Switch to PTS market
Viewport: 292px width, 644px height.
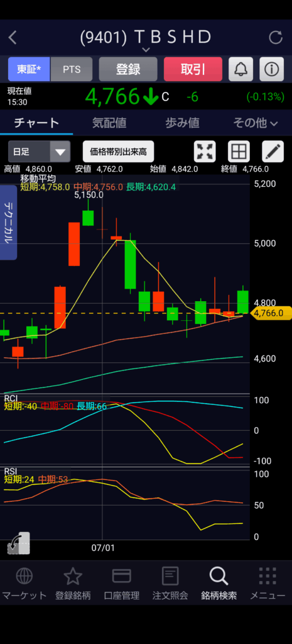[72, 69]
